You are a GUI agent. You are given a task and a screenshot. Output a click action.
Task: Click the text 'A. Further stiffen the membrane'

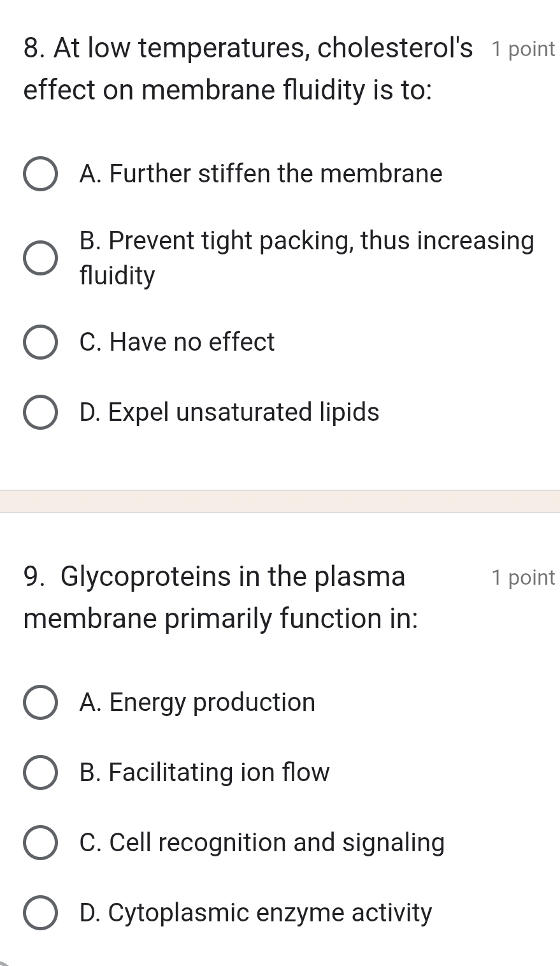(261, 173)
